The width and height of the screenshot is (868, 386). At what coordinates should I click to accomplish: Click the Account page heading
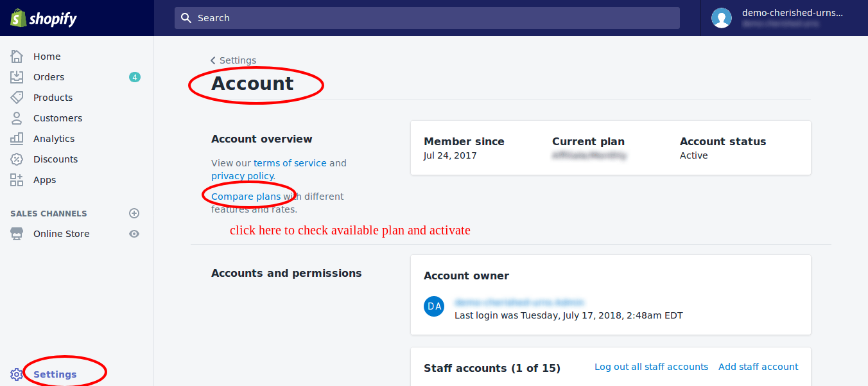[x=252, y=83]
